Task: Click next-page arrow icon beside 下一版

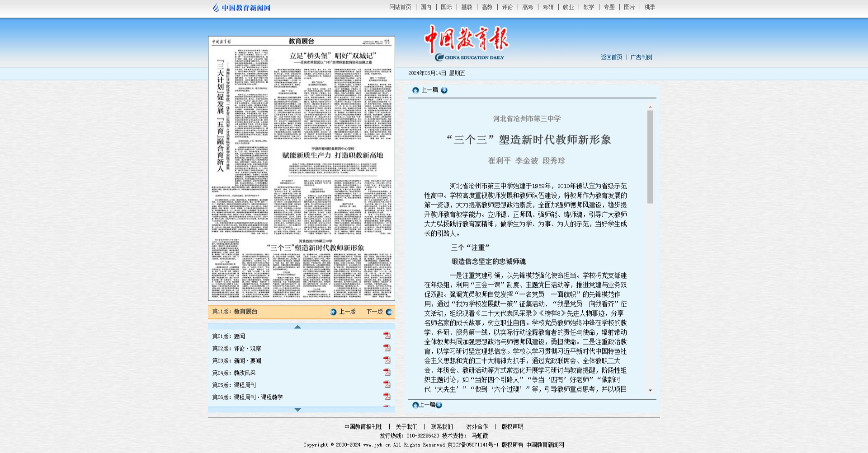Action: (x=389, y=312)
